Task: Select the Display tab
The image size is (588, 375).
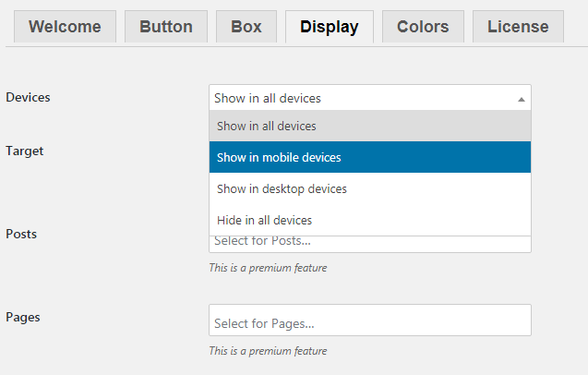Action: pyautogui.click(x=330, y=27)
